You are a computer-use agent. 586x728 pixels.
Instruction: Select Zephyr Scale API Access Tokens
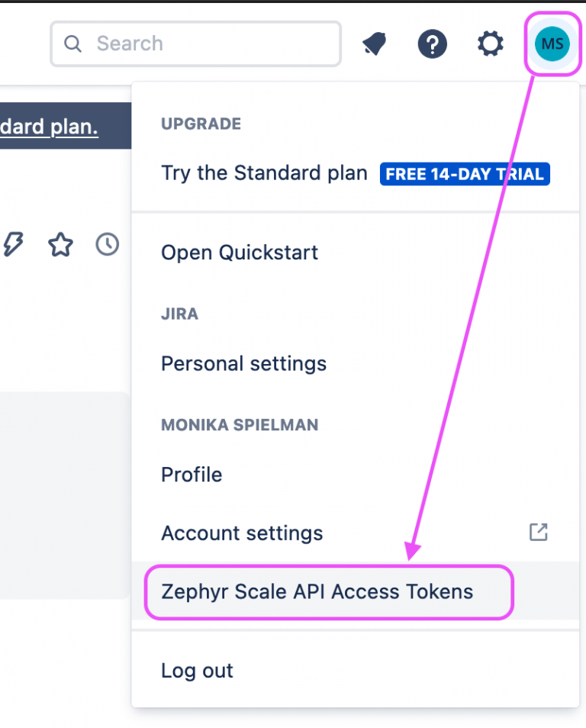[317, 591]
